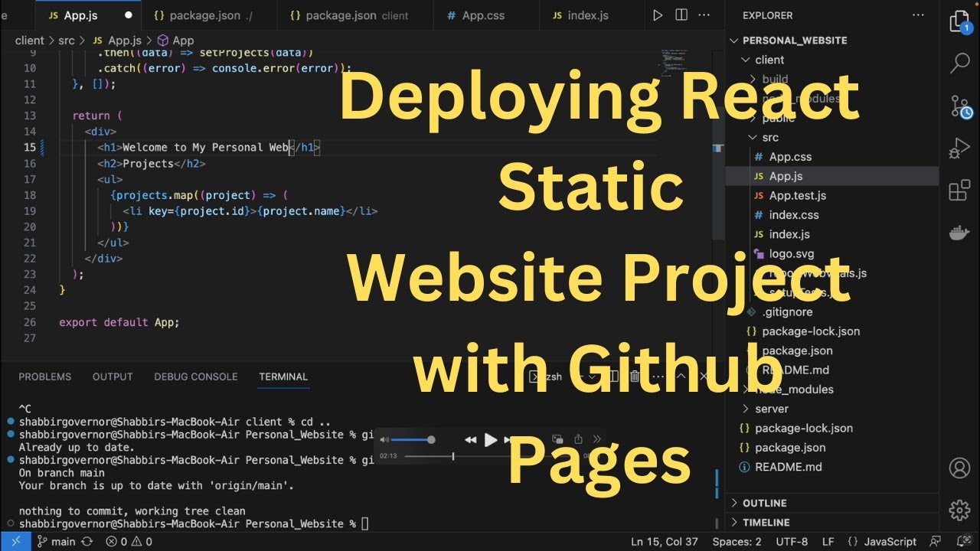Click the 'export default App;' code line
980x551 pixels.
click(119, 322)
